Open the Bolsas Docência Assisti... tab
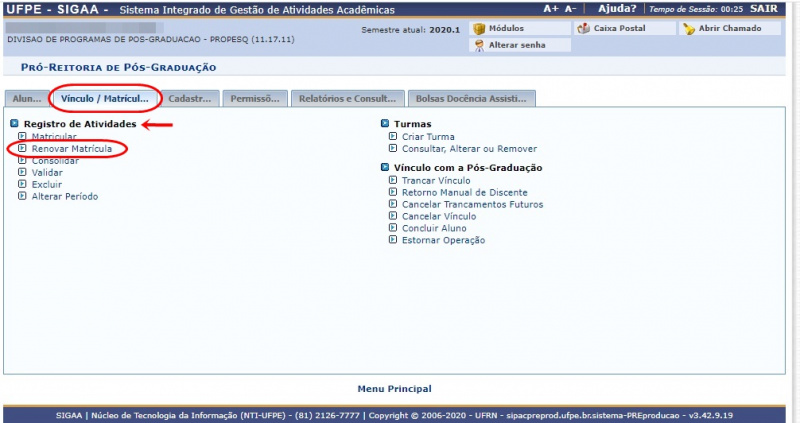Viewport: 800px width, 423px height. [x=471, y=99]
